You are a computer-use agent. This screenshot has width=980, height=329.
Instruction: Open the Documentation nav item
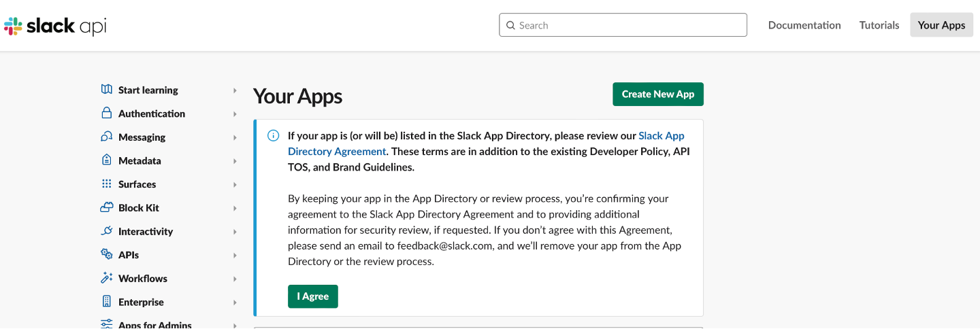[x=804, y=25]
